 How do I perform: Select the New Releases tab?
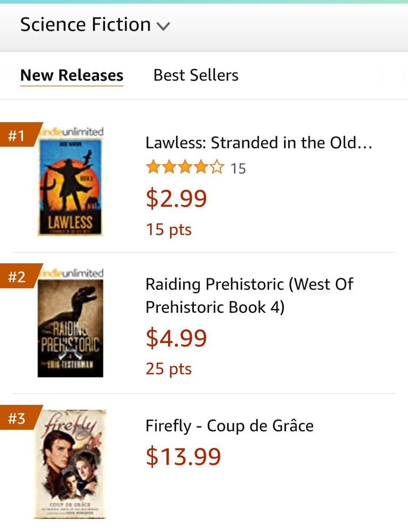click(x=71, y=76)
